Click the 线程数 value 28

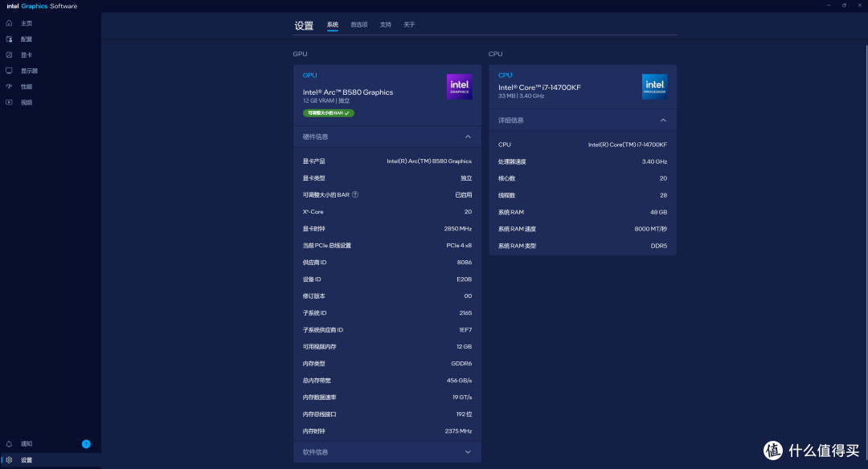663,195
